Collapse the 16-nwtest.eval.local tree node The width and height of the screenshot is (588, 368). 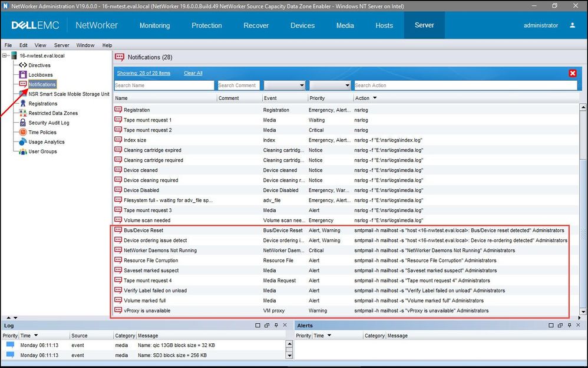click(x=5, y=55)
